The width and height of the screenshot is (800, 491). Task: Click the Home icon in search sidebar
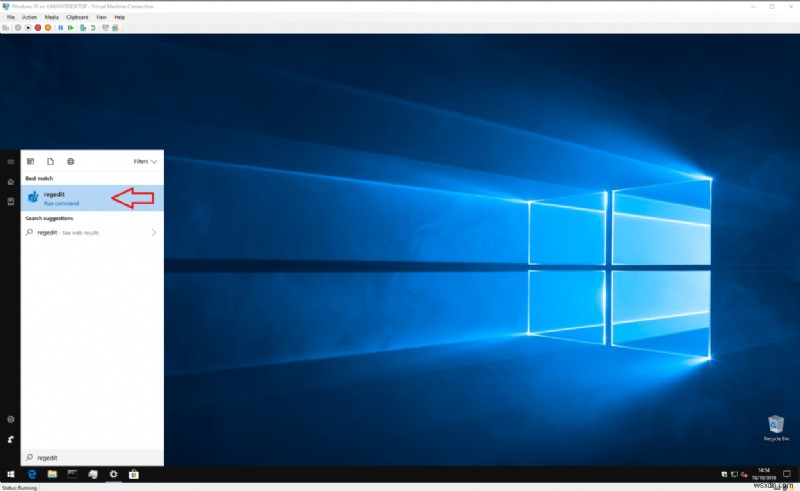(x=10, y=182)
